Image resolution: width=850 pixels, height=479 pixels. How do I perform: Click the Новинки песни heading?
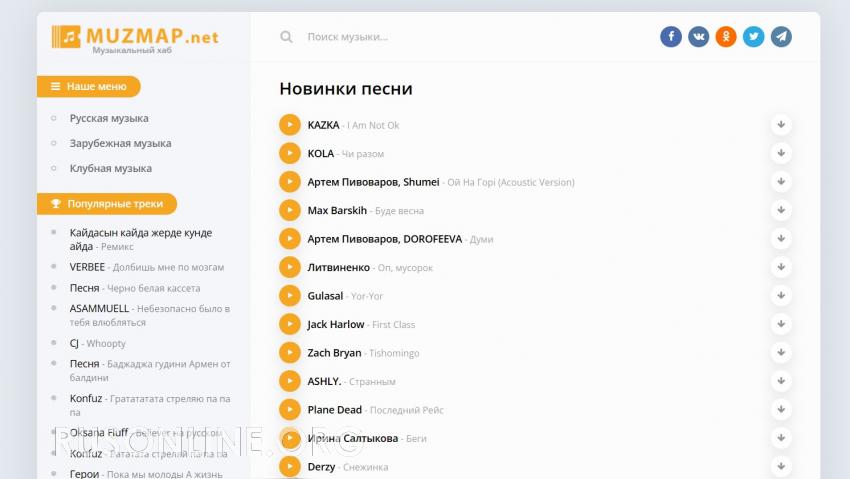pyautogui.click(x=346, y=88)
